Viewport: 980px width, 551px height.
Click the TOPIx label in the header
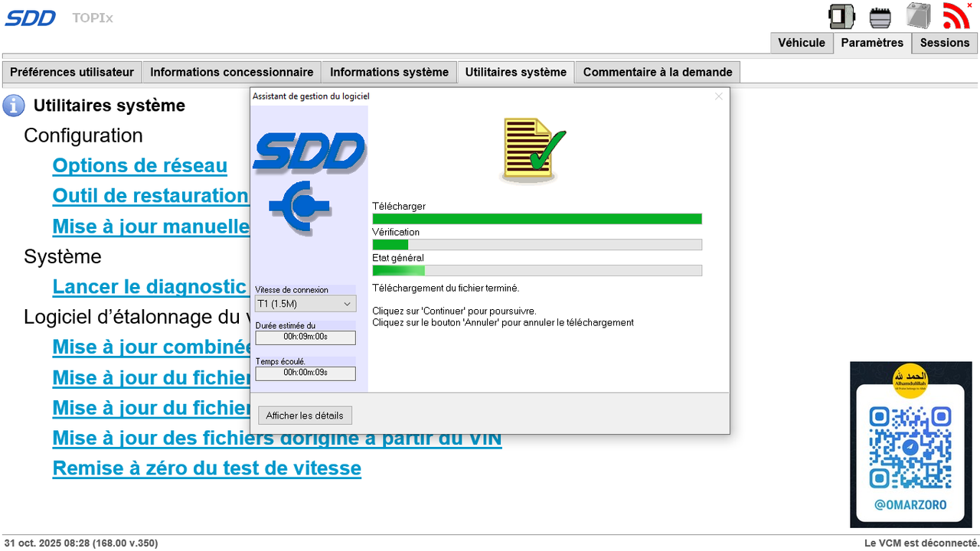click(x=93, y=18)
